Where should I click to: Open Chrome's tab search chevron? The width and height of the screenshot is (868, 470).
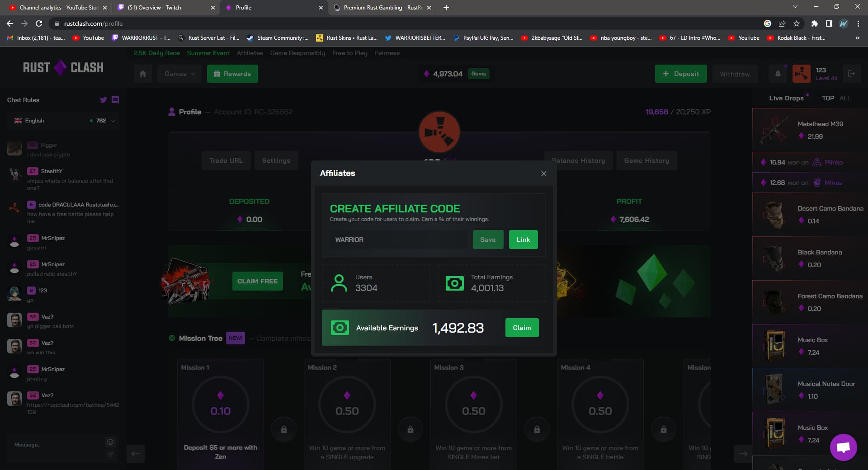tap(795, 7)
